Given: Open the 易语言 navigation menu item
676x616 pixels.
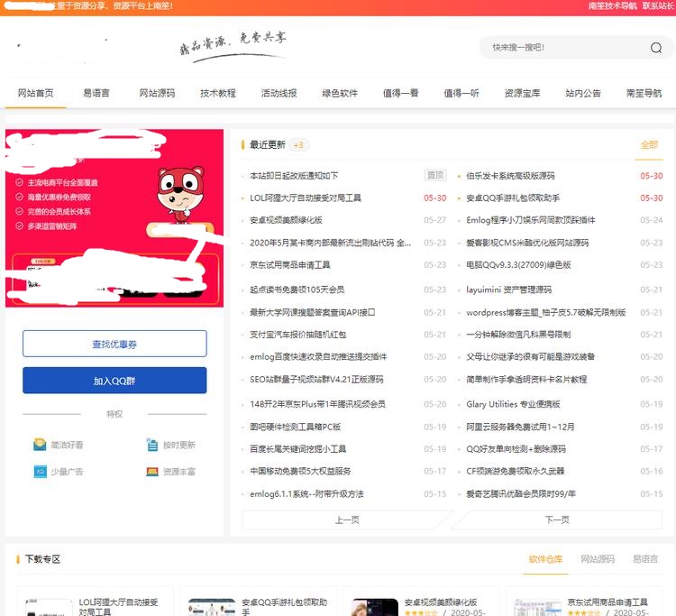Looking at the screenshot, I should point(96,93).
